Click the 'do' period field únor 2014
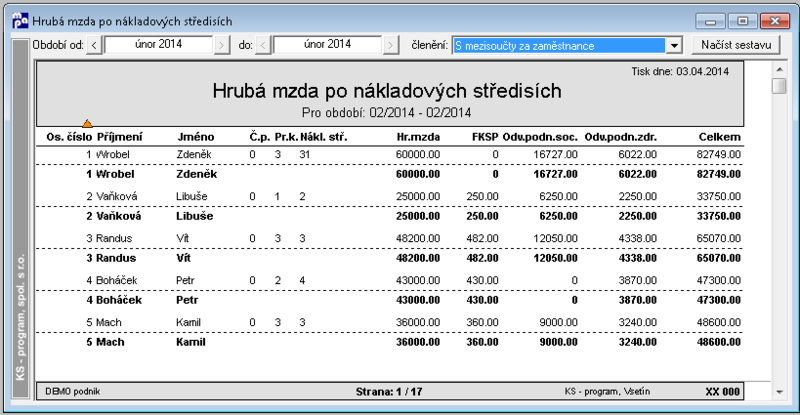800x415 pixels. 327,44
